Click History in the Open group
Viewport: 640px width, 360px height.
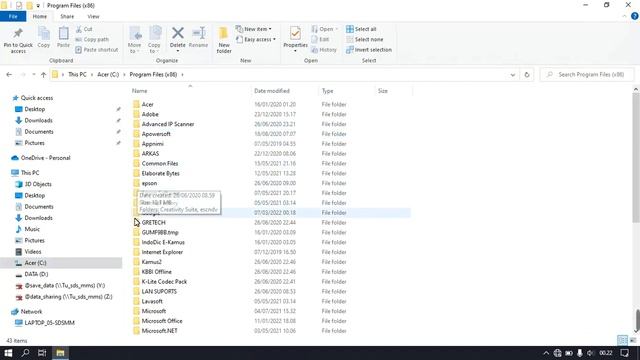pyautogui.click(x=324, y=50)
